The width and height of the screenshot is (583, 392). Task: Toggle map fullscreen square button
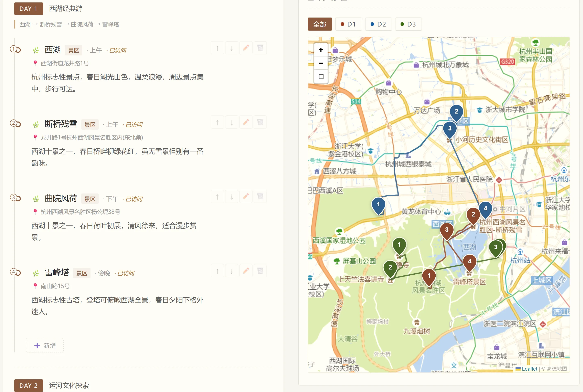(321, 76)
